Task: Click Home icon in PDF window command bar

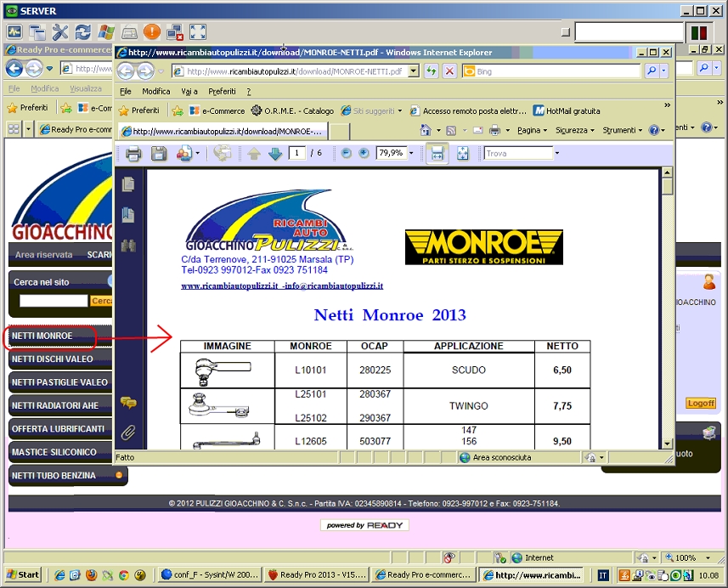Action: tap(426, 130)
